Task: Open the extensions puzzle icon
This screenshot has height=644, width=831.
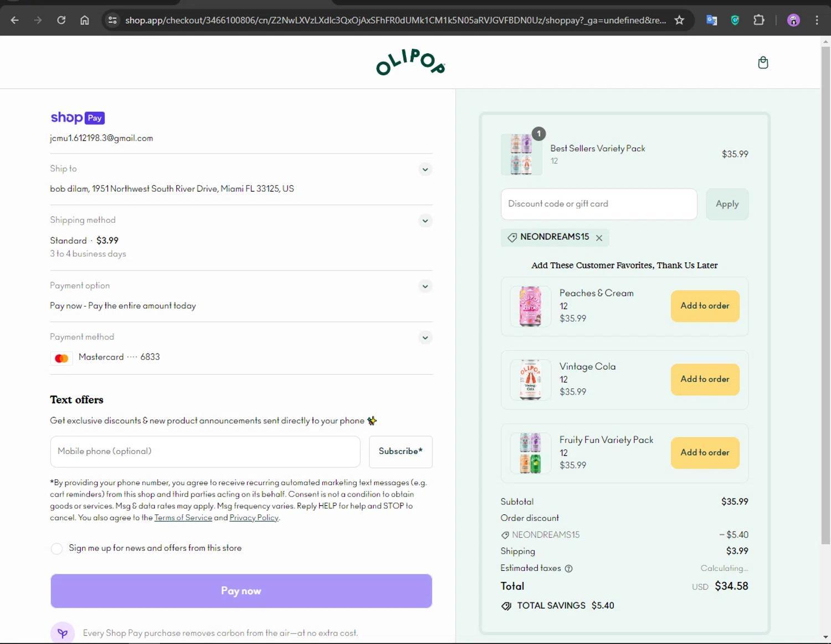Action: (x=759, y=21)
